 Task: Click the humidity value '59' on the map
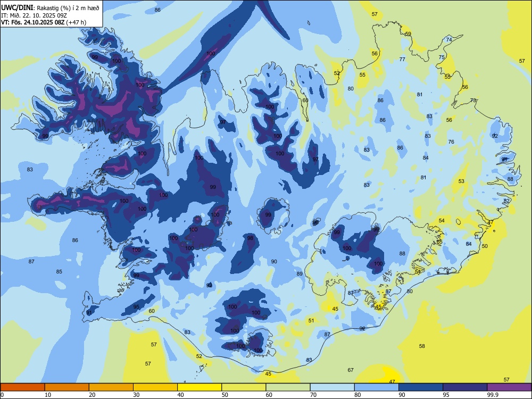tap(408, 34)
